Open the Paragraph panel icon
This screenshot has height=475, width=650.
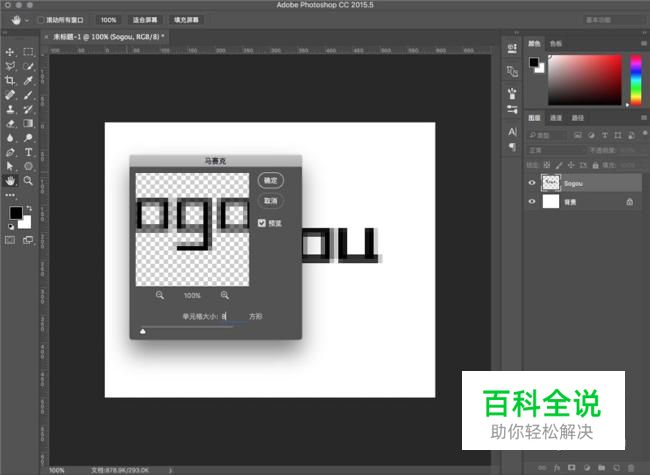[512, 147]
